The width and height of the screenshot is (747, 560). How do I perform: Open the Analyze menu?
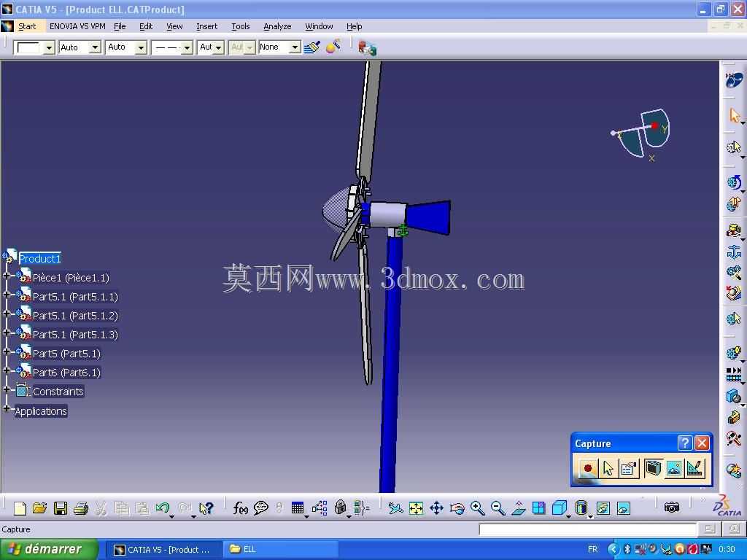[277, 26]
